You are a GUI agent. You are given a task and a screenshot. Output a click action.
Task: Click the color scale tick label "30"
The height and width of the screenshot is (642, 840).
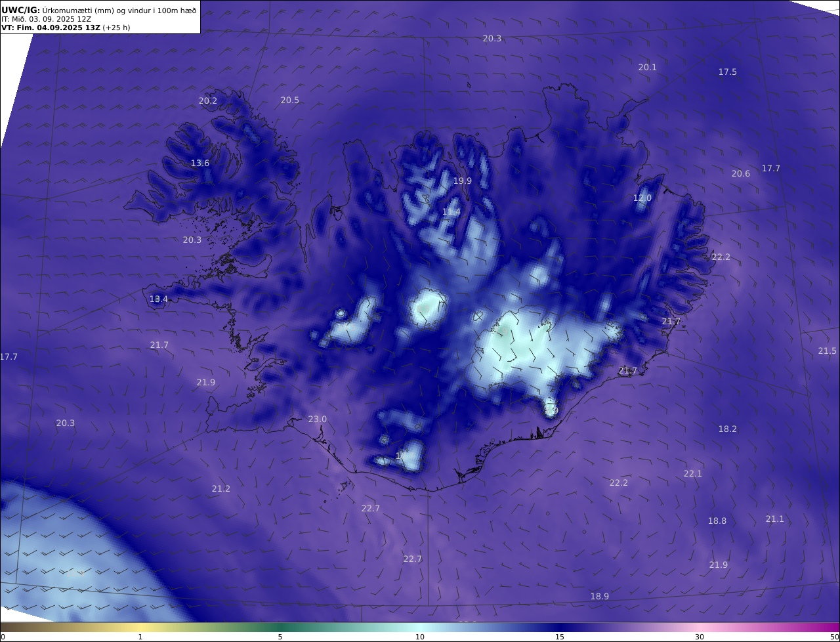700,637
